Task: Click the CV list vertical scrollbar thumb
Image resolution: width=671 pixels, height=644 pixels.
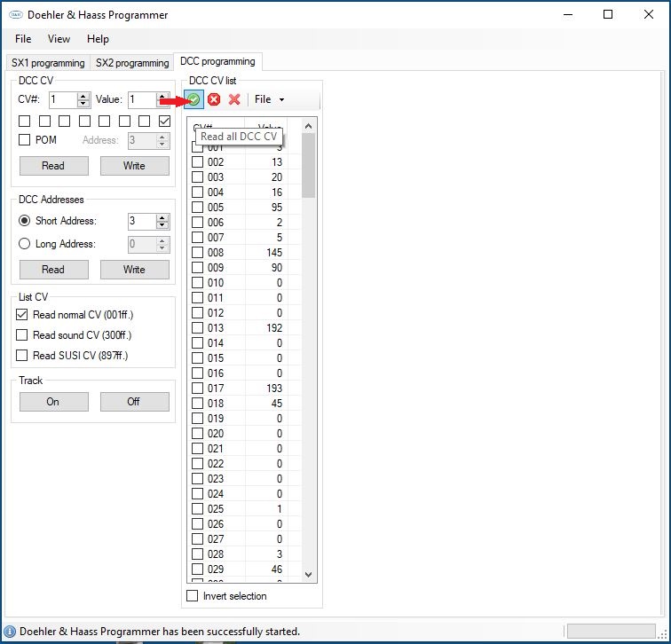Action: click(x=309, y=166)
